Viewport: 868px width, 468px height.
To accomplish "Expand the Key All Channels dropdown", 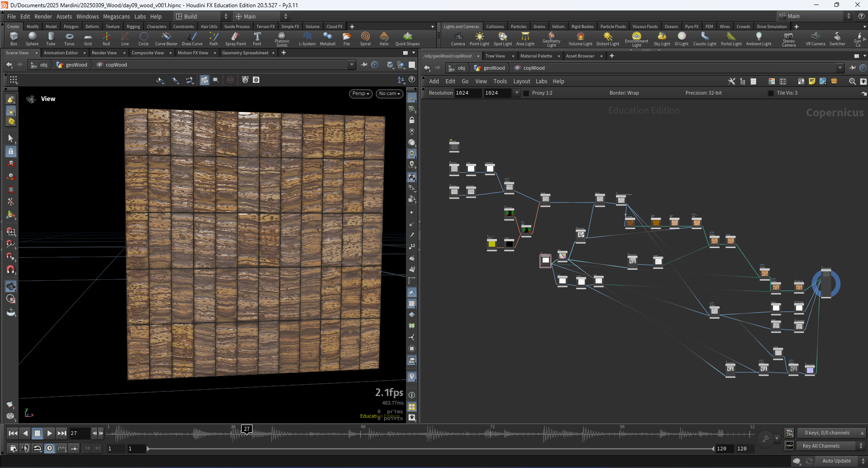I will (x=832, y=446).
